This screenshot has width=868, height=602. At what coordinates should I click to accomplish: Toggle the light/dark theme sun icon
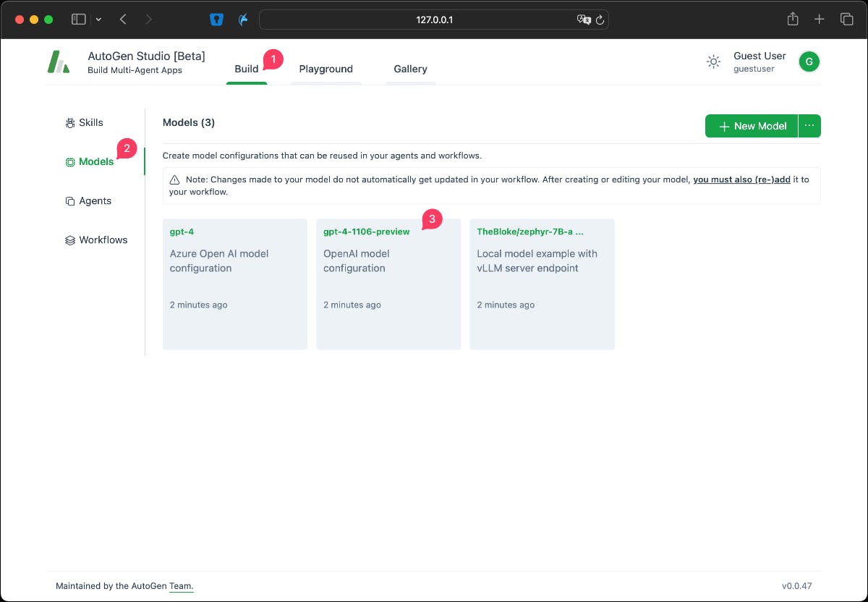713,62
